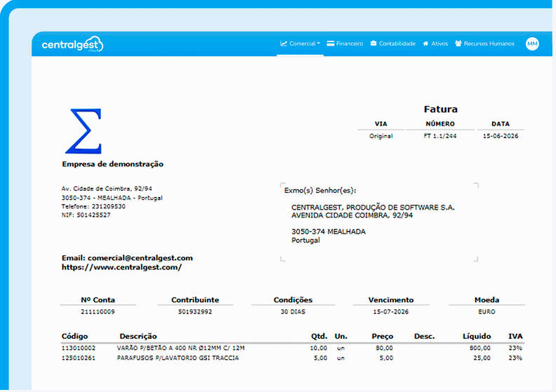Click CENTRALGEST, PRODUÇÃO DE SOFTWARE S.A. recipient
Image resolution: width=556 pixels, height=392 pixels.
tap(373, 208)
